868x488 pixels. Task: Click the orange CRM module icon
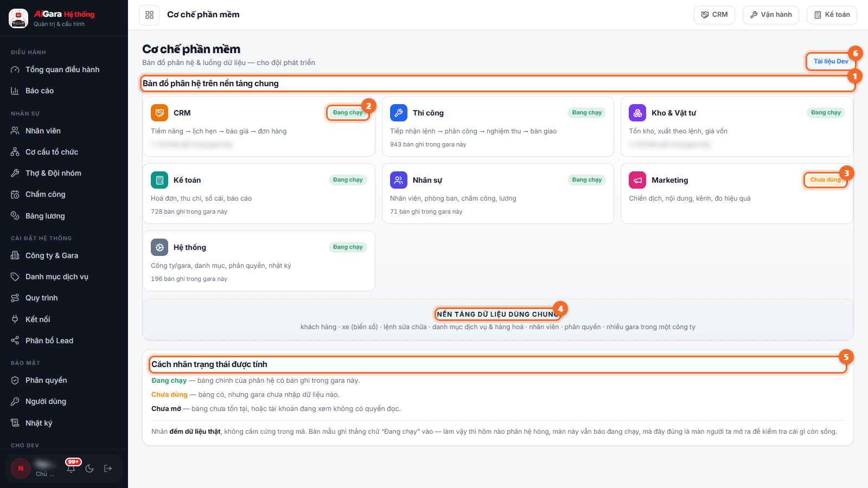(x=159, y=113)
